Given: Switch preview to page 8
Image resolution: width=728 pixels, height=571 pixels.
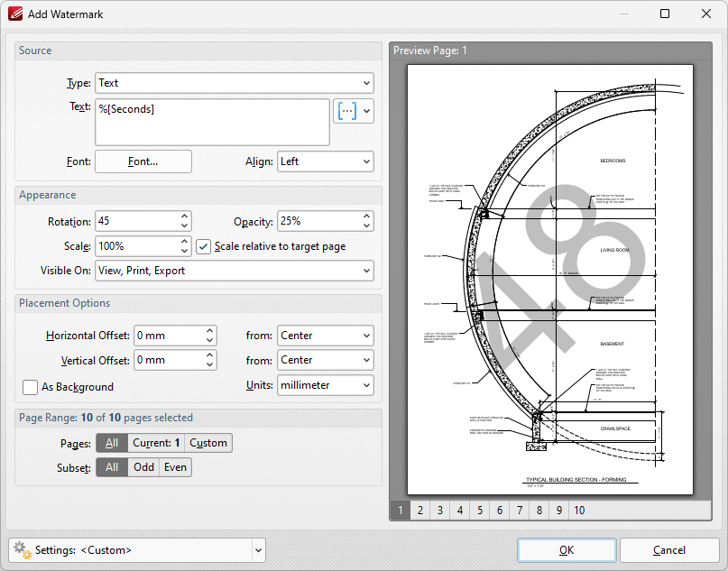Looking at the screenshot, I should [x=539, y=511].
